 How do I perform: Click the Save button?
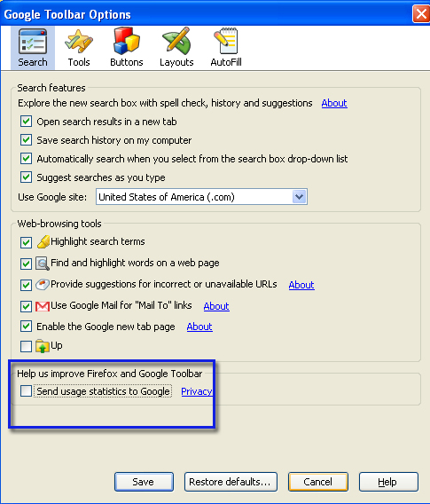click(144, 482)
